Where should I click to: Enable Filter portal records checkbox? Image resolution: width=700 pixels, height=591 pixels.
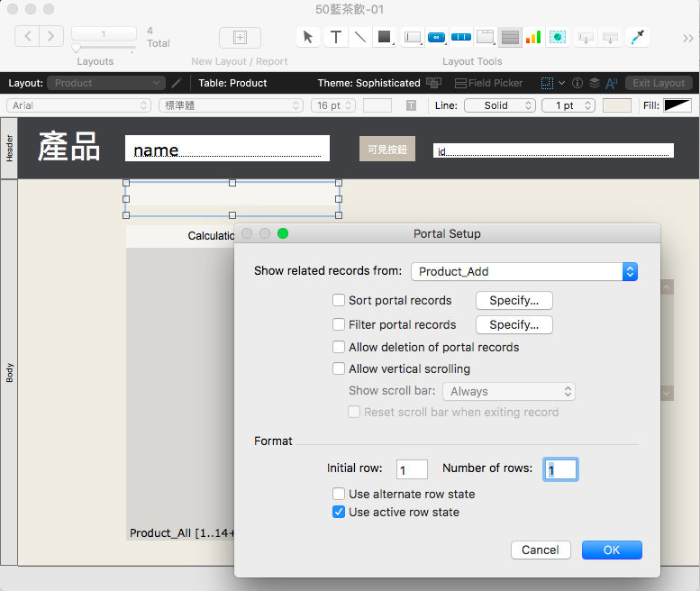[339, 324]
